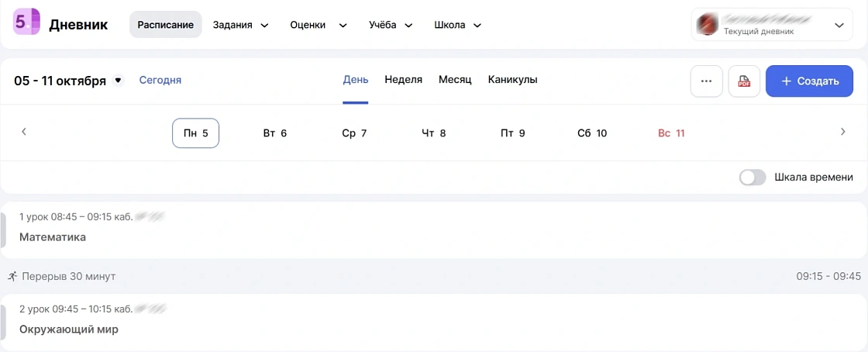
Task: Select day Вс 11
Action: [671, 133]
